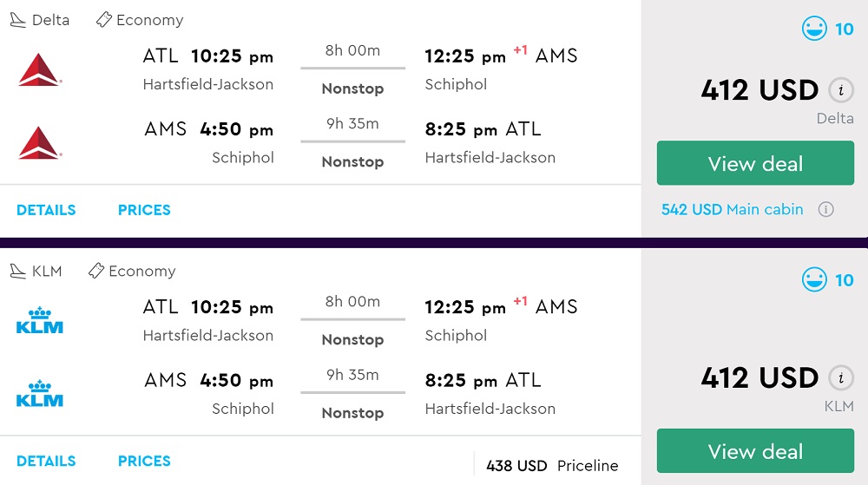Viewport: 868px width, 485px height.
Task: Click the +1 day indicator on Delta arrival
Action: [520, 50]
